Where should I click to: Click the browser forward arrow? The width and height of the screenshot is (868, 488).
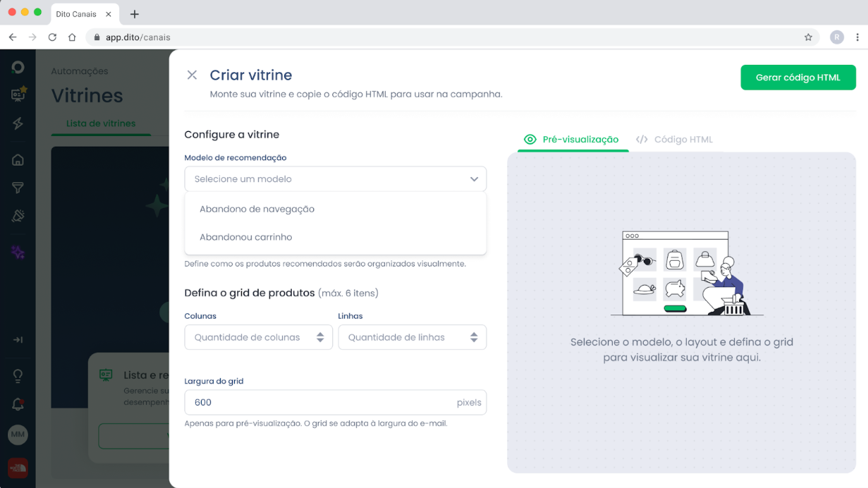[x=32, y=37]
